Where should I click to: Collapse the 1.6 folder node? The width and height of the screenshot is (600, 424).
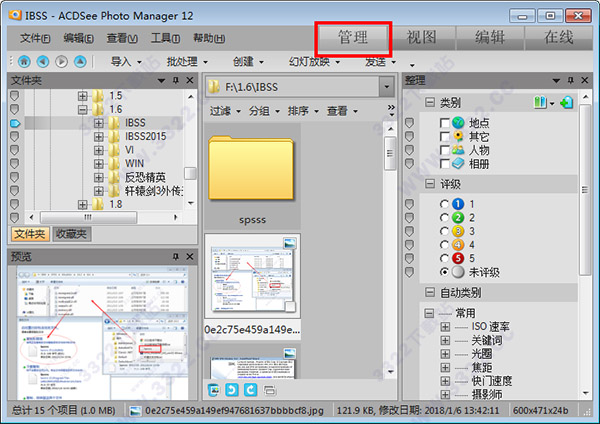click(x=82, y=109)
